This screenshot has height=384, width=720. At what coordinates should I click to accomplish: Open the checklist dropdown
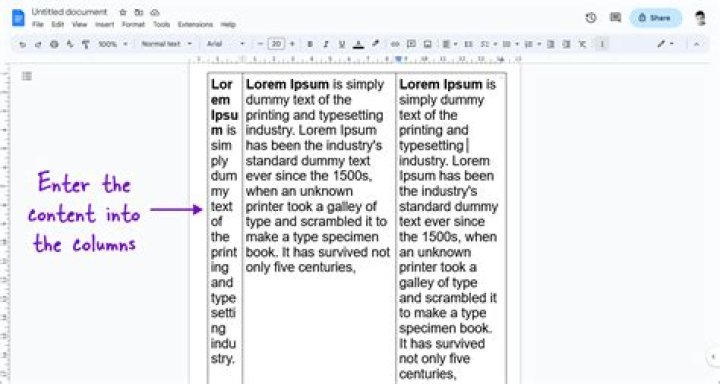[x=489, y=44]
